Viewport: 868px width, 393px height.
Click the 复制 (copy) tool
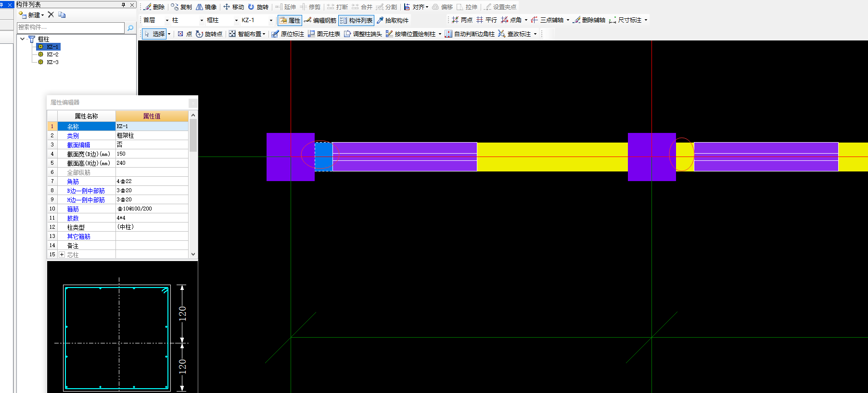(x=181, y=7)
